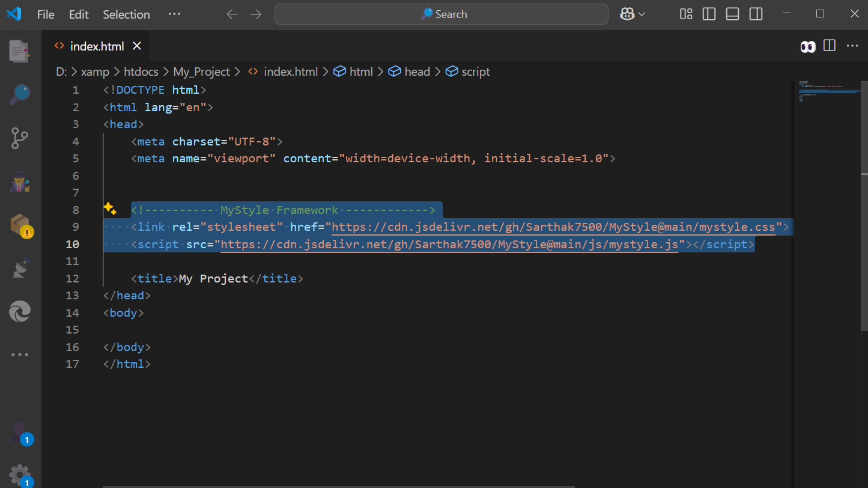Toggle the secondary side bar layout button
Viewport: 868px width, 488px height.
[x=756, y=14]
